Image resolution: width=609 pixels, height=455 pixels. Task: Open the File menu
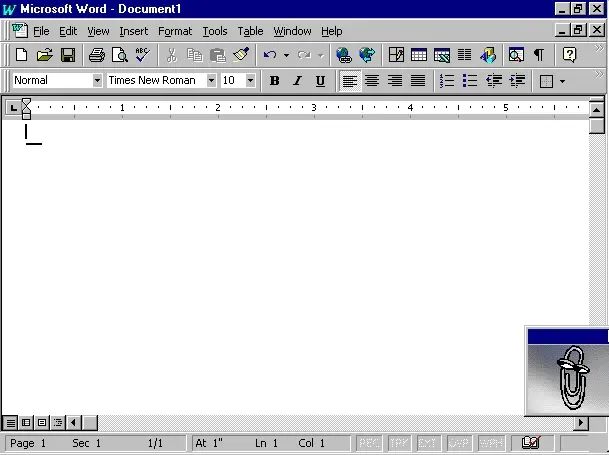tap(41, 31)
